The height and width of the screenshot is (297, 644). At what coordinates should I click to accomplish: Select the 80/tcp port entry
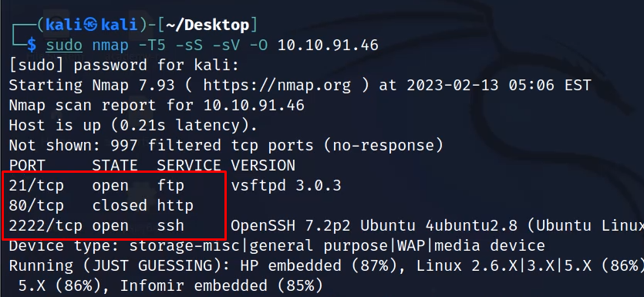pyautogui.click(x=36, y=206)
